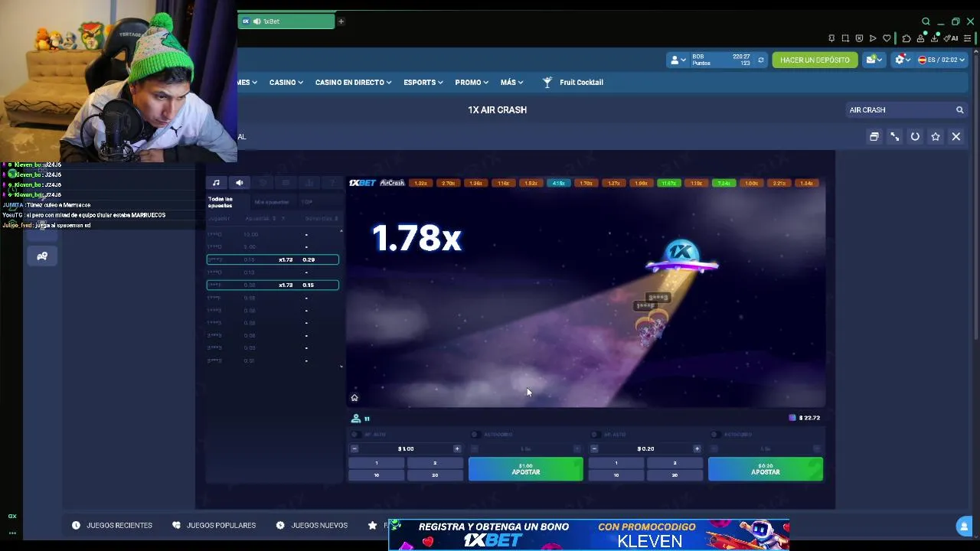Refresh the account balance
The image size is (980, 551).
[x=760, y=60]
